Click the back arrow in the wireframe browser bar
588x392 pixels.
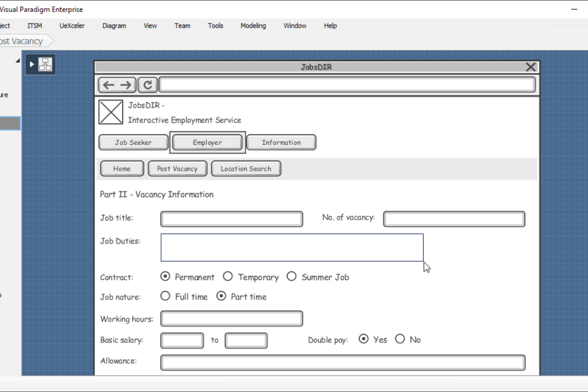click(107, 84)
